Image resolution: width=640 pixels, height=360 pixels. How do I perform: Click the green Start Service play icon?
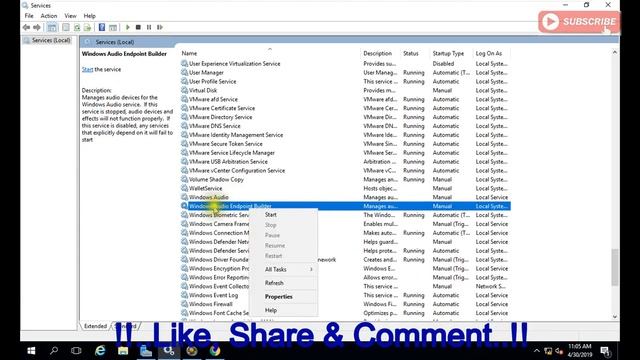(128, 27)
